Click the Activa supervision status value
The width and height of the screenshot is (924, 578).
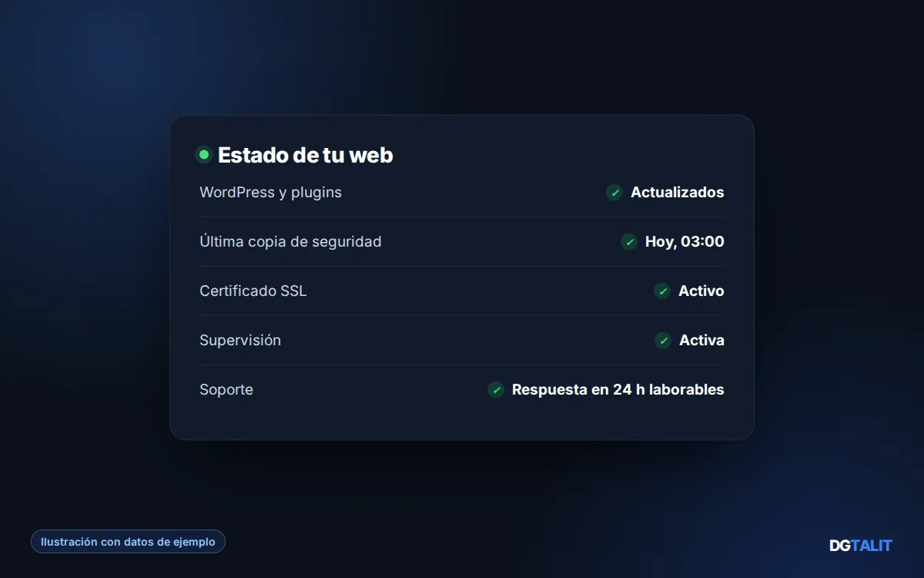point(701,340)
